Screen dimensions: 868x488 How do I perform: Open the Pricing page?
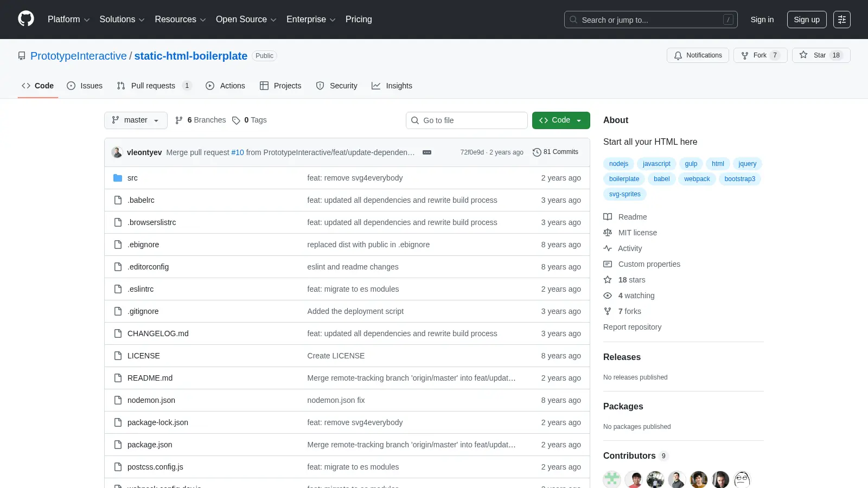359,20
